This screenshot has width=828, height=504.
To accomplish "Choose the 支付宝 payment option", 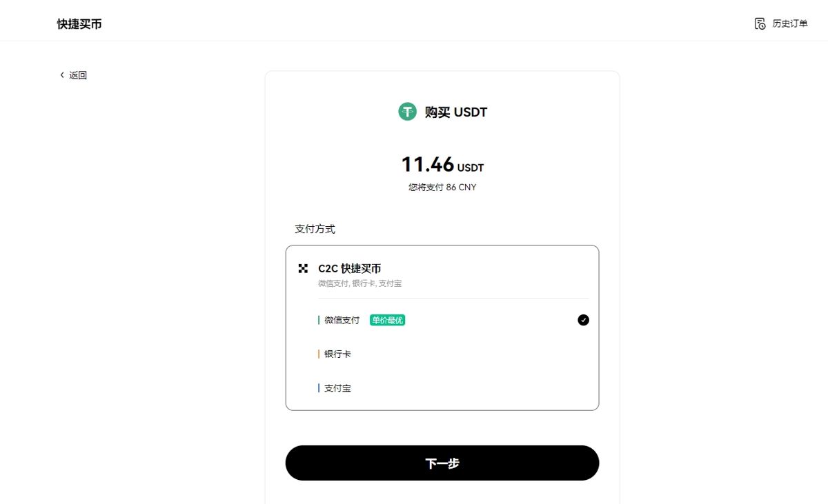I will point(338,388).
